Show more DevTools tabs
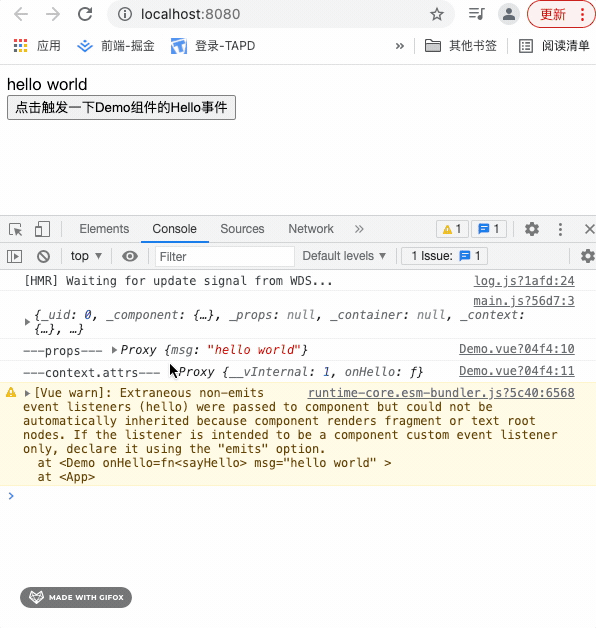Image resolution: width=596 pixels, height=628 pixels. pyautogui.click(x=359, y=229)
